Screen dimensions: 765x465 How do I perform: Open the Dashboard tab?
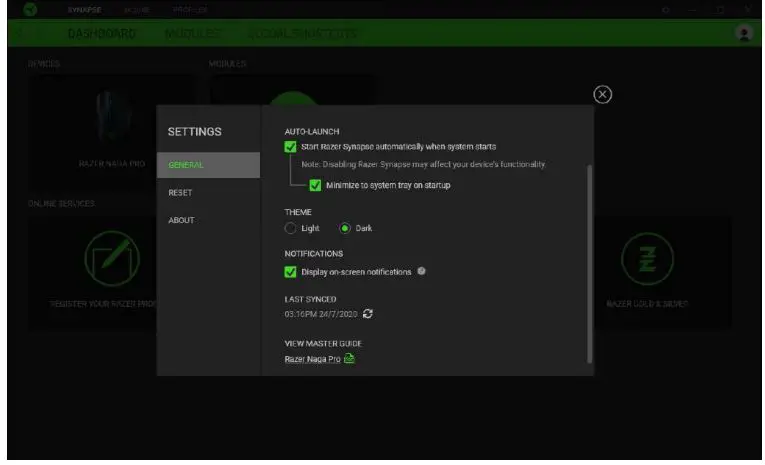click(x=101, y=34)
